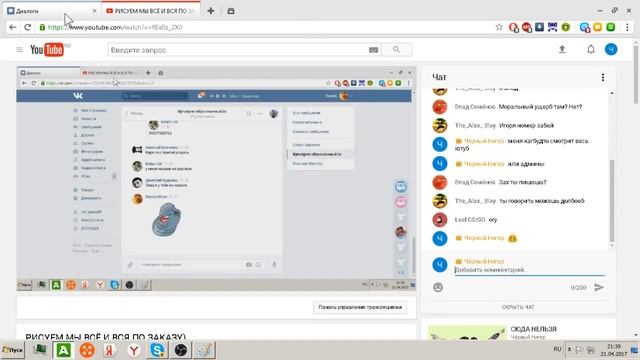Open a new browser tab with plus
The height and width of the screenshot is (360, 640).
click(211, 11)
